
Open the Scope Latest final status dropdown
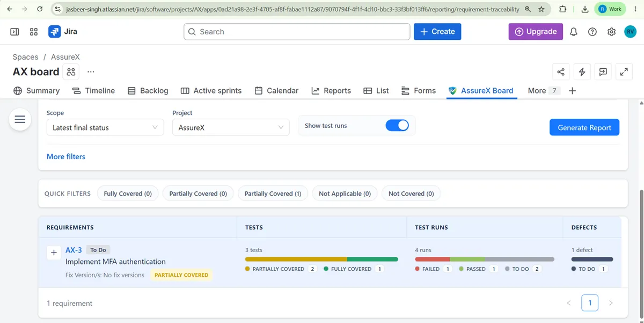(105, 127)
